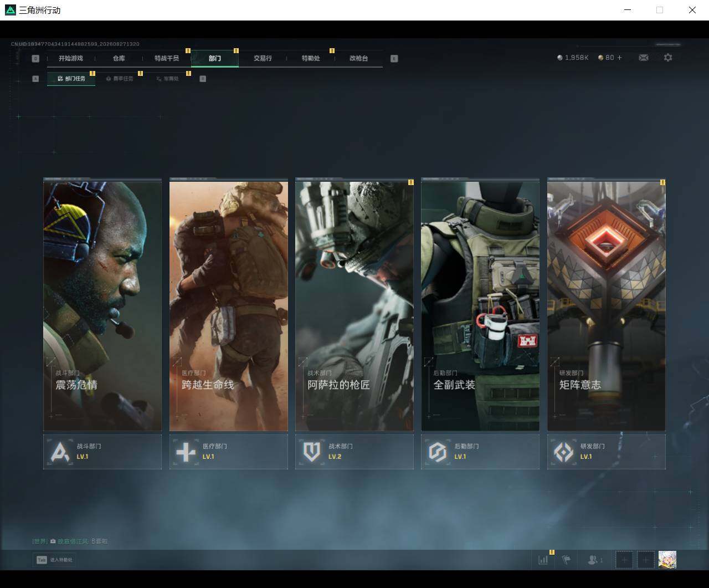The height and width of the screenshot is (588, 709).
Task: Switch to the 仓库 tab
Action: click(x=119, y=58)
